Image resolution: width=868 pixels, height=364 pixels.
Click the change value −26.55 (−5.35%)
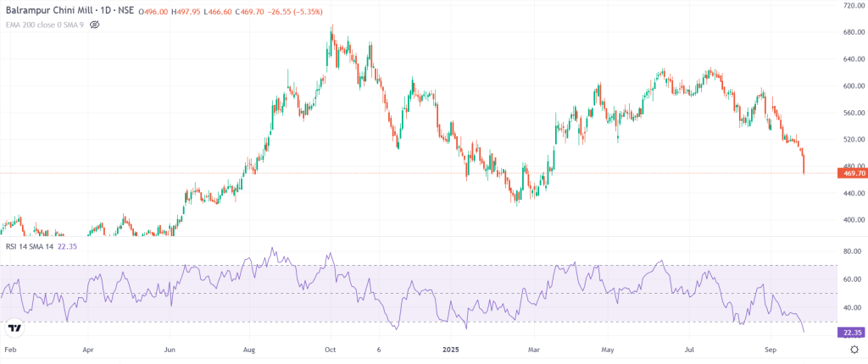click(293, 12)
